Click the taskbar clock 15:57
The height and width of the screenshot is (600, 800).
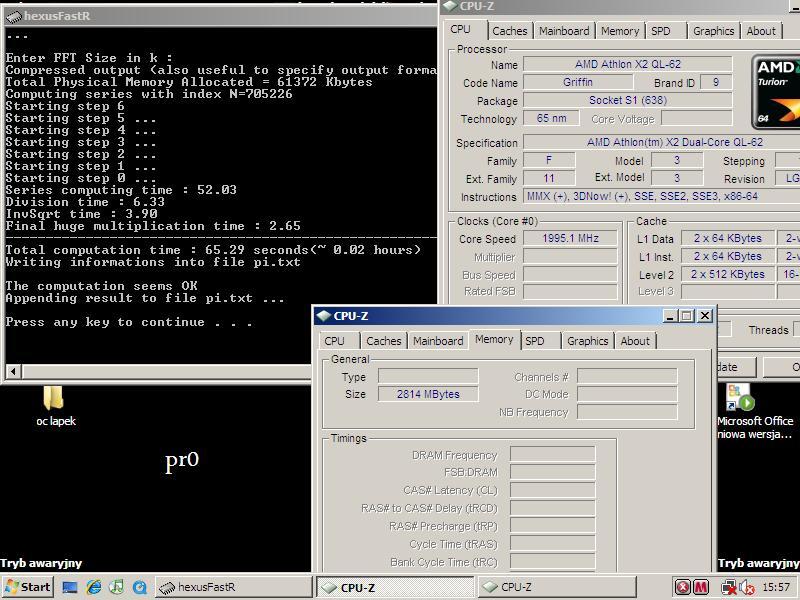coord(776,587)
